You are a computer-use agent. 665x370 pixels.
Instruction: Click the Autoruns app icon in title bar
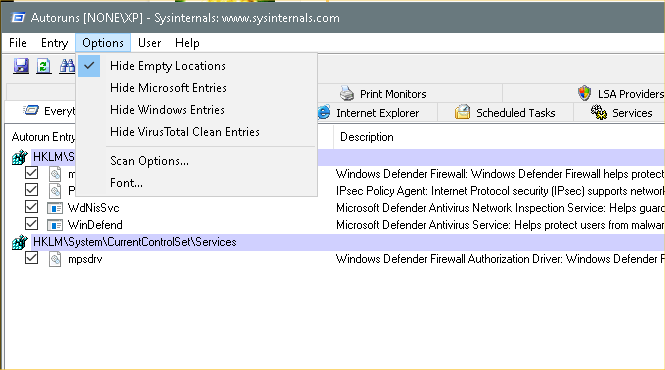tap(18, 18)
